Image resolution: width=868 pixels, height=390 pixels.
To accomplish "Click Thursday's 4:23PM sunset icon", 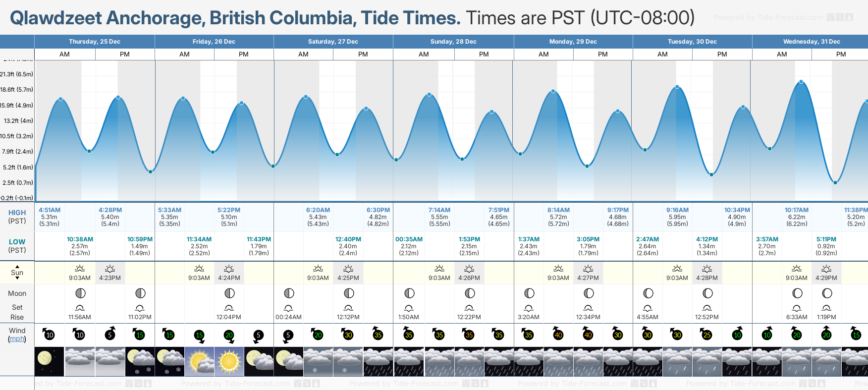I will pyautogui.click(x=110, y=269).
